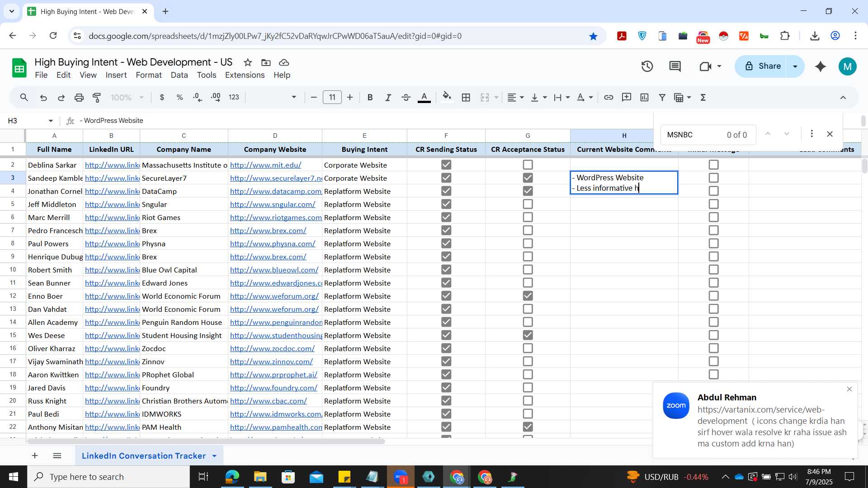868x488 pixels.
Task: Open the mit.edu website link
Action: tap(265, 165)
